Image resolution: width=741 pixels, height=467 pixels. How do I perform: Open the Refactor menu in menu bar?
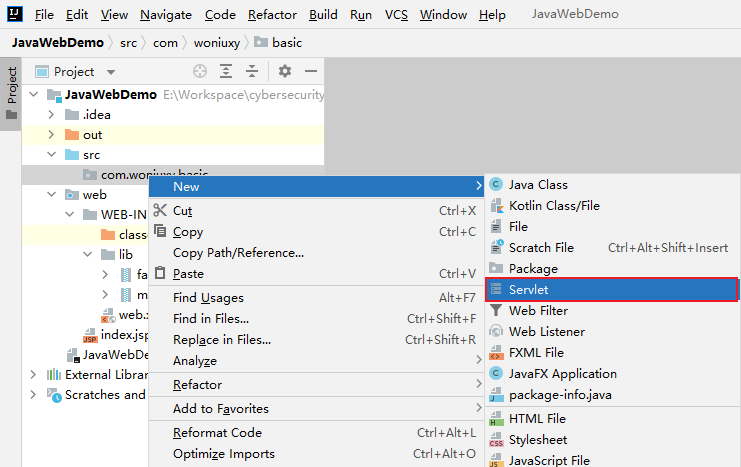pyautogui.click(x=273, y=15)
